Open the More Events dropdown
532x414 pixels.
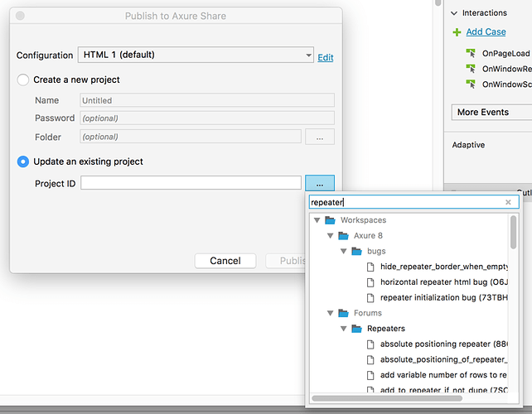(491, 113)
